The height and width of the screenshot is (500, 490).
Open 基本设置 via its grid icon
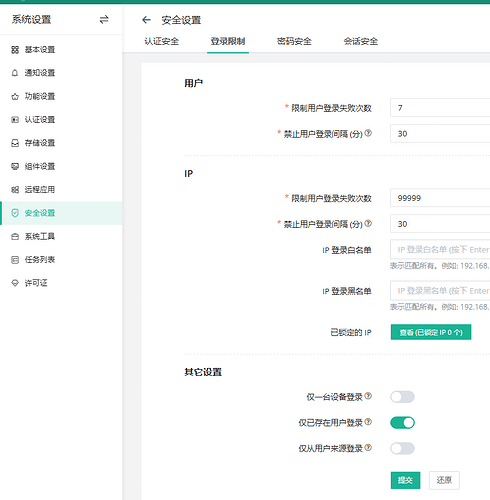[15, 50]
